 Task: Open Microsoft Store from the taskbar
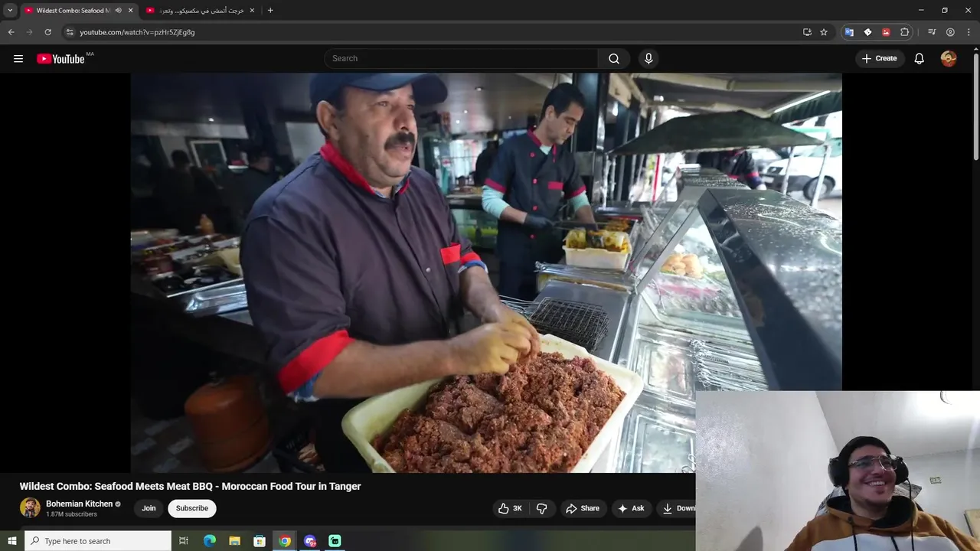(x=260, y=541)
